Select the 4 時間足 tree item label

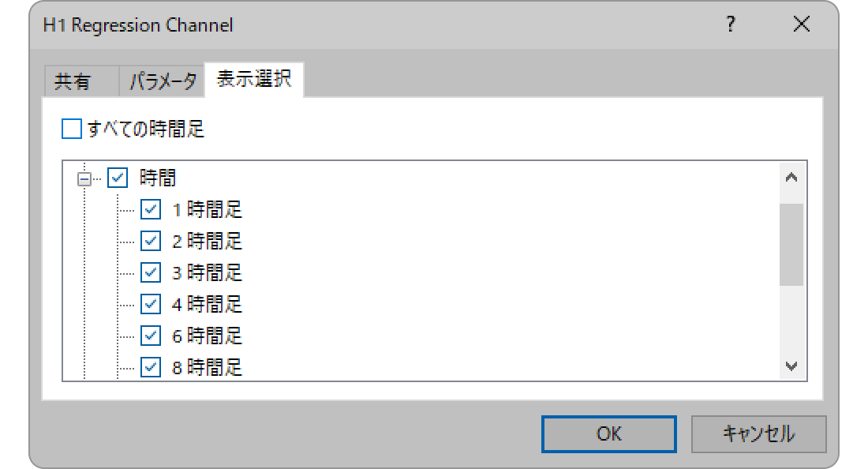[207, 304]
